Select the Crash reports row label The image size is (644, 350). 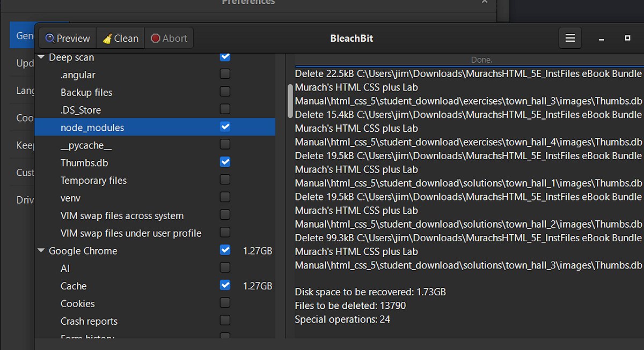[x=89, y=322]
